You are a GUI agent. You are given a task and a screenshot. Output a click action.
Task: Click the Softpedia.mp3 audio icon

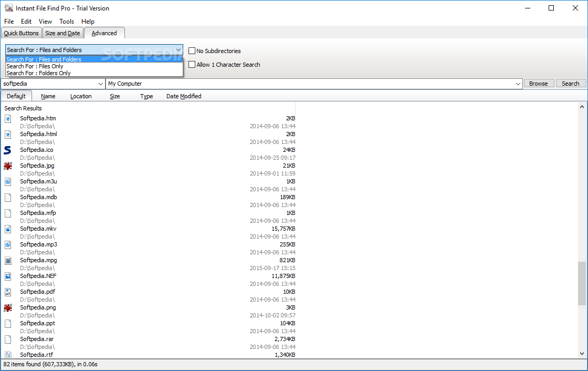(8, 245)
